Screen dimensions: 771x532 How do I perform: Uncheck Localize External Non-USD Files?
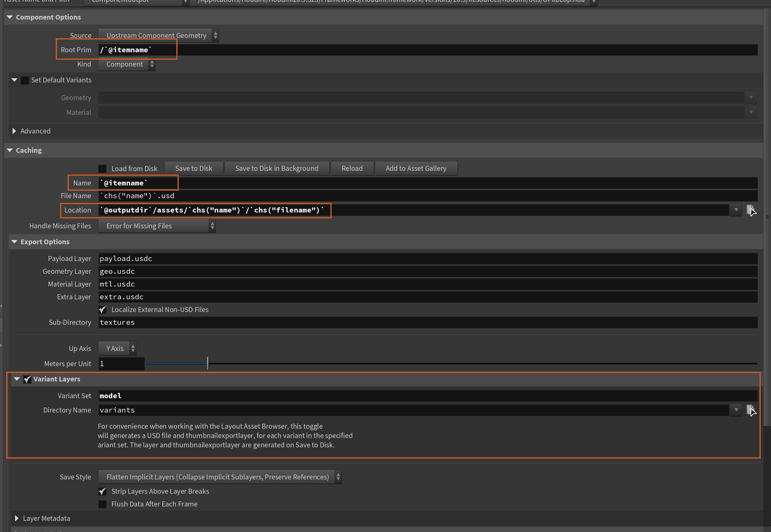(x=102, y=310)
